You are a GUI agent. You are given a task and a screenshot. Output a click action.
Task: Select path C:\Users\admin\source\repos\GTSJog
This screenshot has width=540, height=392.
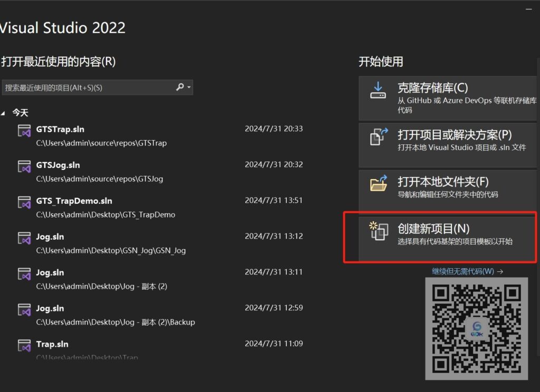click(x=100, y=179)
